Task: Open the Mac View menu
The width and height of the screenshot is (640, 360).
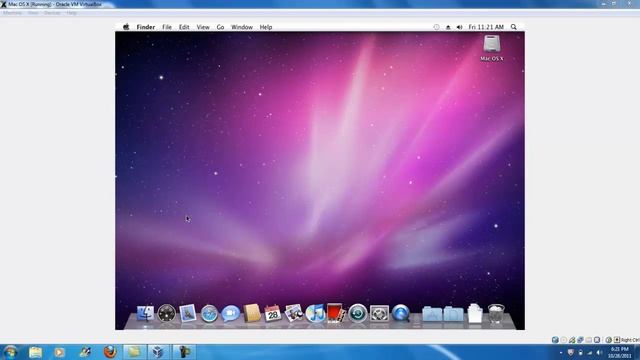Action: click(x=203, y=27)
